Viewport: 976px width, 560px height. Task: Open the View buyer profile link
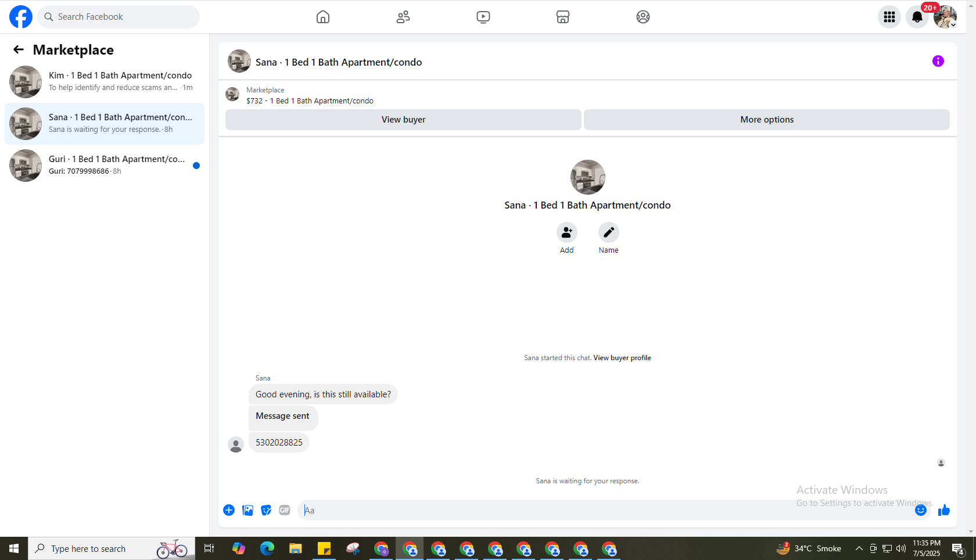[622, 358]
